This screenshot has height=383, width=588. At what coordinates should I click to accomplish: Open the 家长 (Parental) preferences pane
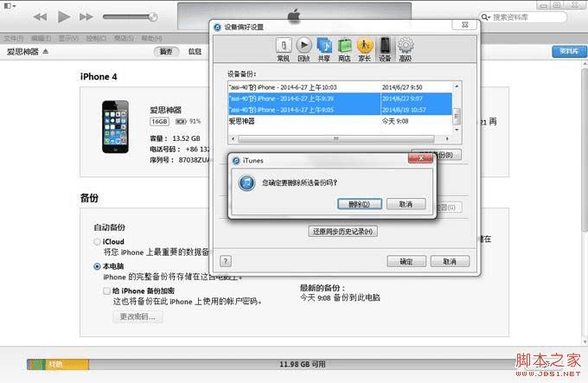(x=365, y=49)
